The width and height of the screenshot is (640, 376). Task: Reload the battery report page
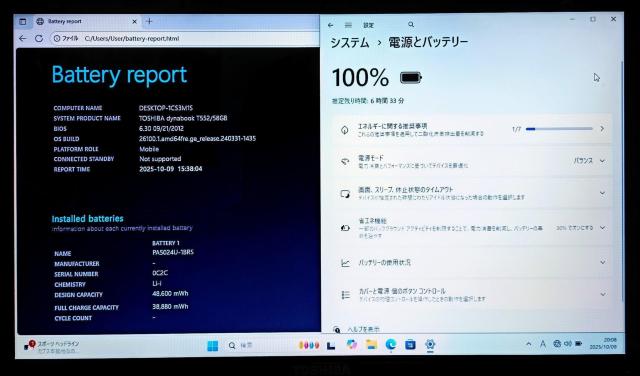pos(39,38)
